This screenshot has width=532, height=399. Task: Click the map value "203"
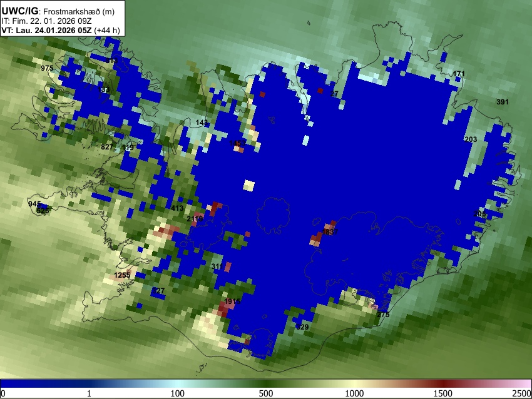point(471,139)
